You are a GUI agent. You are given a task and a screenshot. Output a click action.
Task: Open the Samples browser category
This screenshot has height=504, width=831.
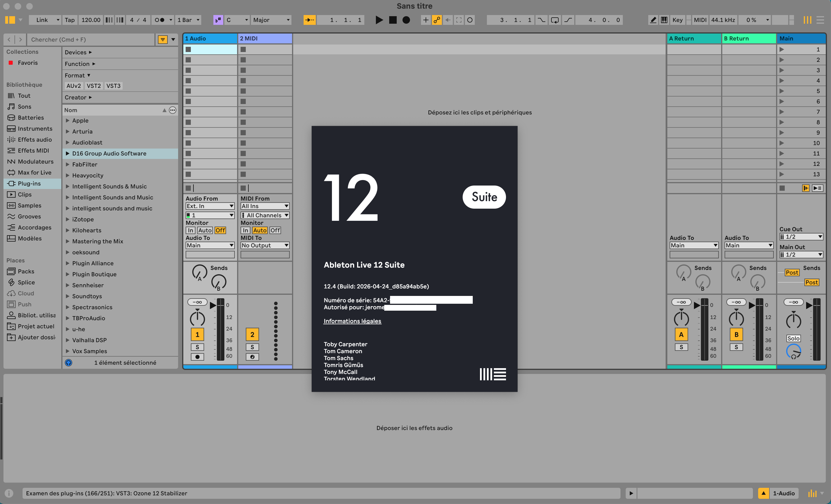pyautogui.click(x=32, y=205)
